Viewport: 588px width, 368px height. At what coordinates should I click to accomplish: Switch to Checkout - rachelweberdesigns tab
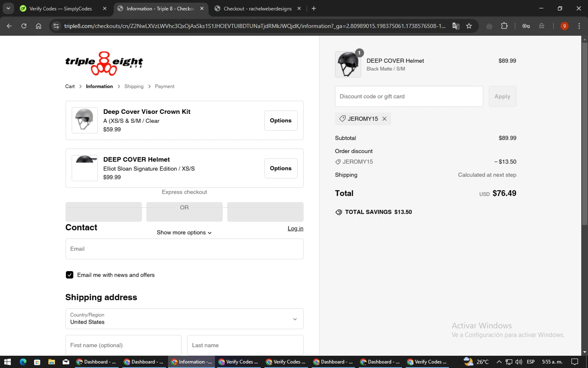click(x=258, y=9)
